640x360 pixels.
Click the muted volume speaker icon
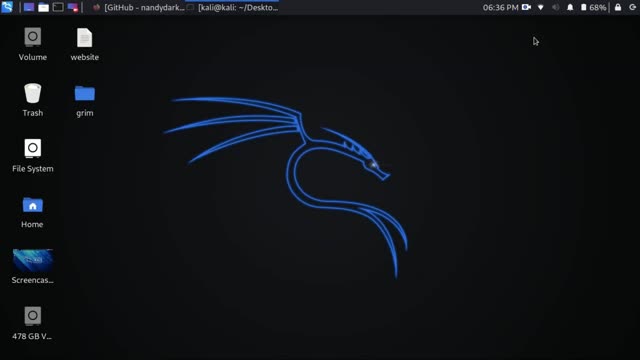coord(556,7)
